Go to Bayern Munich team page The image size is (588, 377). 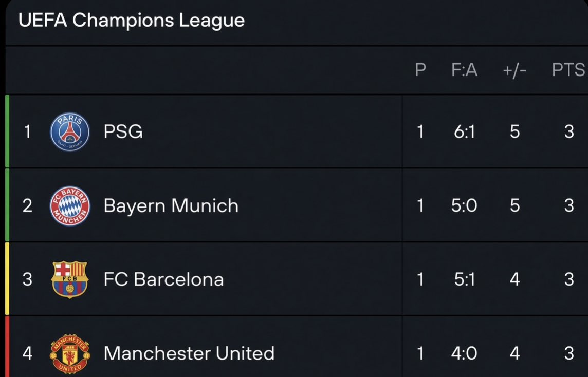[171, 205]
